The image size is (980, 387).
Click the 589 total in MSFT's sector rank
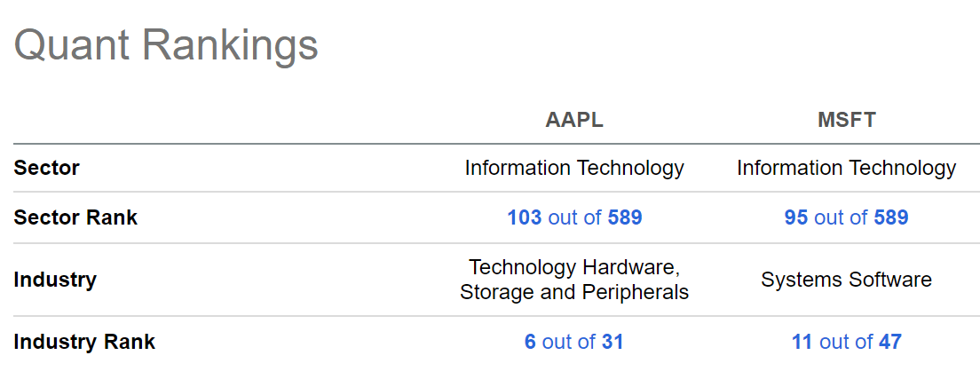[891, 217]
